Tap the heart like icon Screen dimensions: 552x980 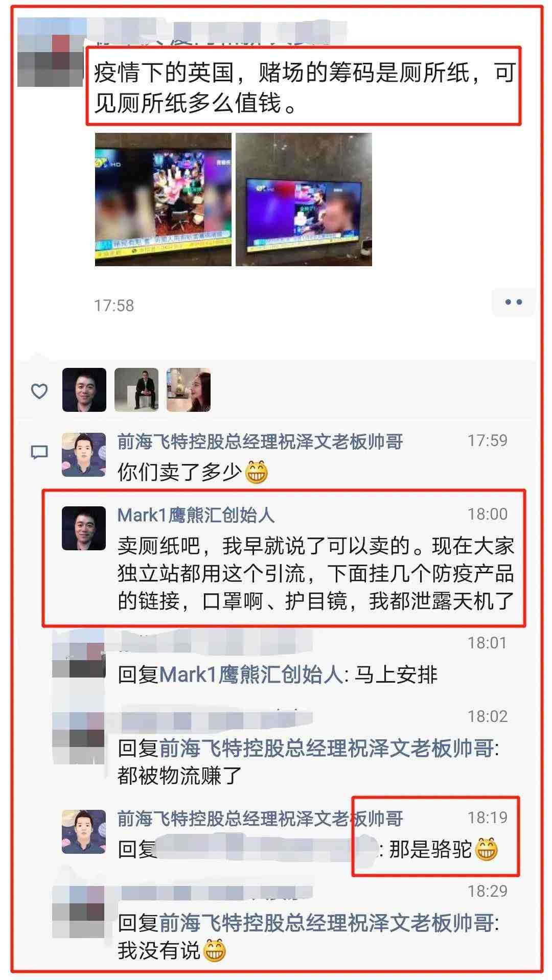coord(39,391)
